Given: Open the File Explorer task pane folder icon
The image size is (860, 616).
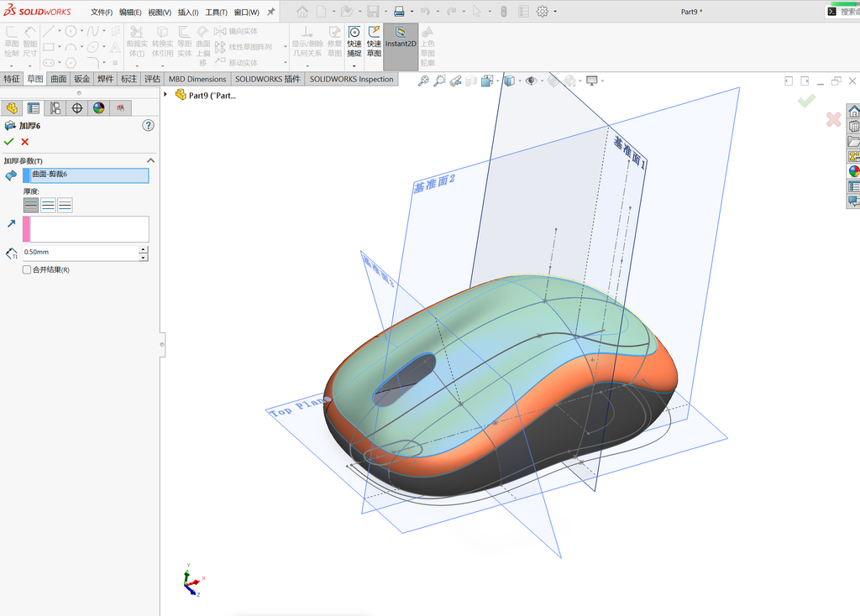Looking at the screenshot, I should [x=854, y=141].
